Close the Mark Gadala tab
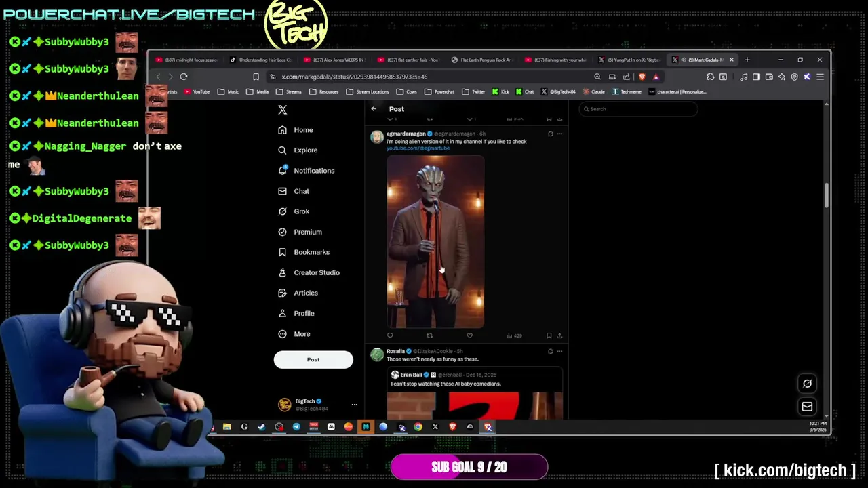868x488 pixels. [x=731, y=60]
